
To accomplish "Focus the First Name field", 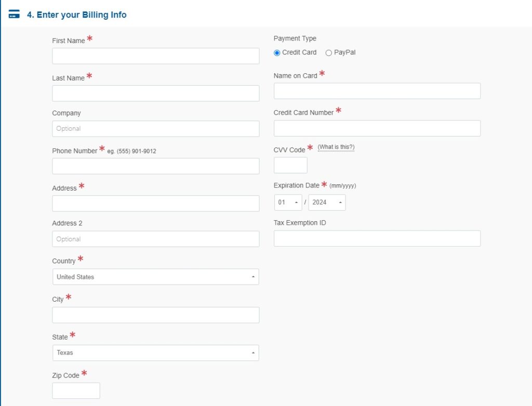I will [x=156, y=56].
